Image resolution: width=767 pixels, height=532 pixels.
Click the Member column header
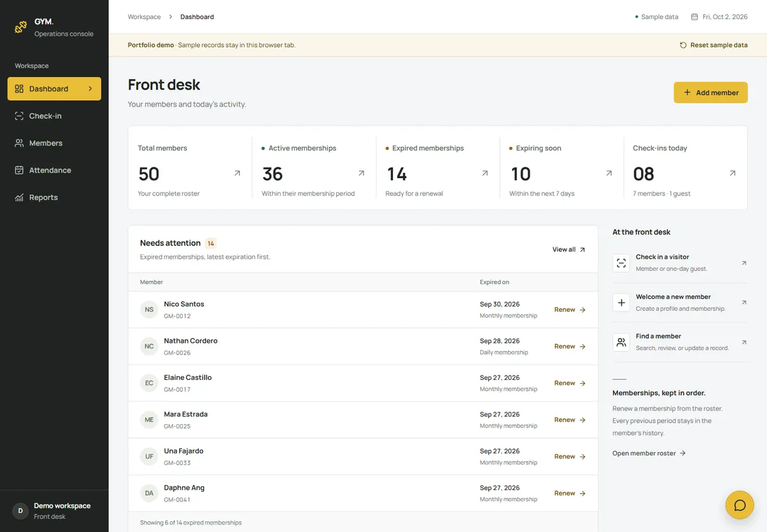pyautogui.click(x=151, y=282)
